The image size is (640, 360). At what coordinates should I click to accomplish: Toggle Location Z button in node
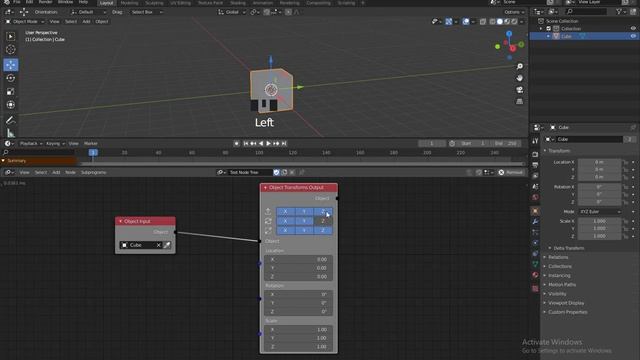click(323, 211)
